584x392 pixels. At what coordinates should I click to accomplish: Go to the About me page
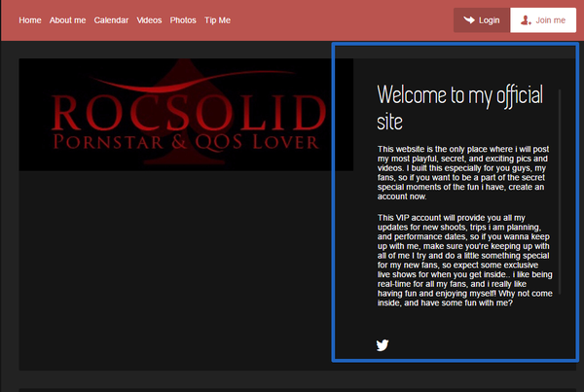pyautogui.click(x=67, y=20)
